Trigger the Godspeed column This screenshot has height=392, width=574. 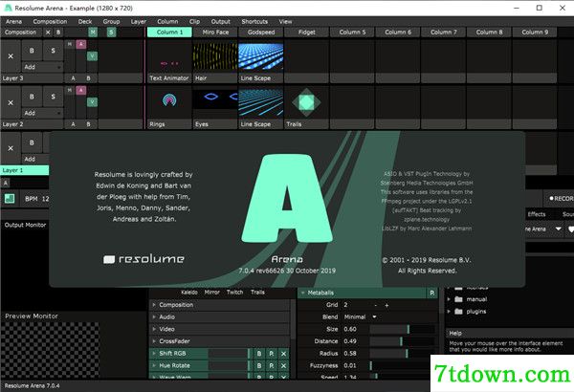[261, 33]
